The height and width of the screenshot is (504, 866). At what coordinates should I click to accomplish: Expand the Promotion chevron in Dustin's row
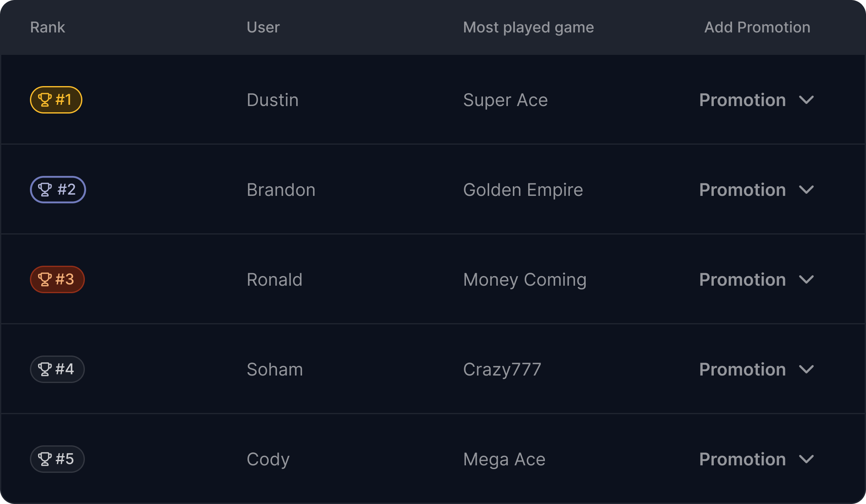pyautogui.click(x=806, y=100)
